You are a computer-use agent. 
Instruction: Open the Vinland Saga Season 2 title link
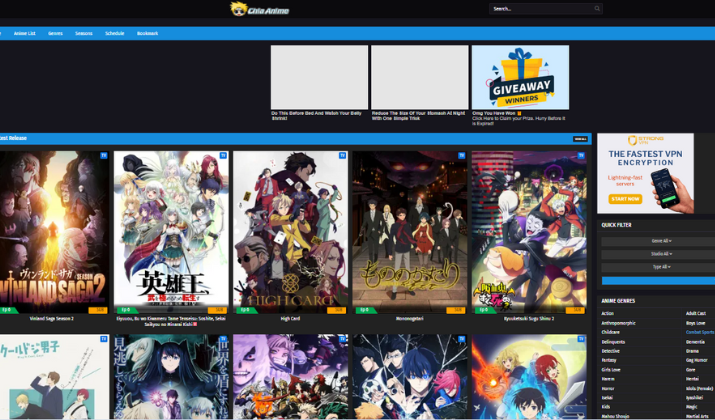pos(52,319)
